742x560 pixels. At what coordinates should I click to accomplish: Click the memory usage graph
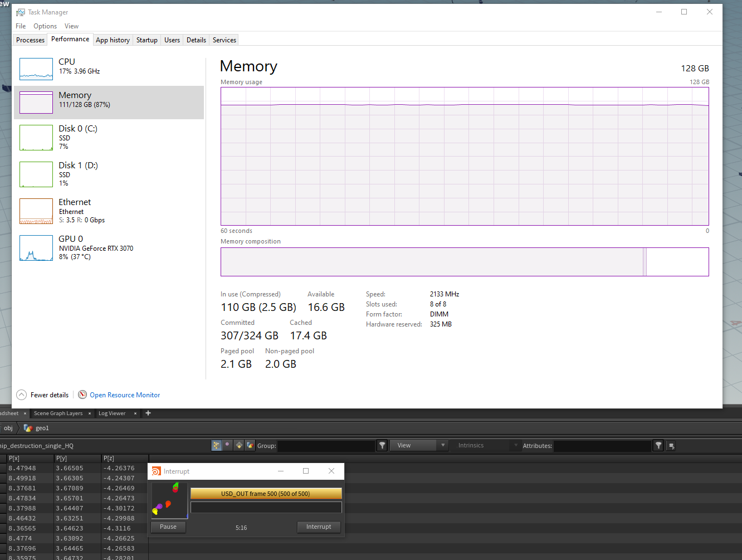coord(465,156)
